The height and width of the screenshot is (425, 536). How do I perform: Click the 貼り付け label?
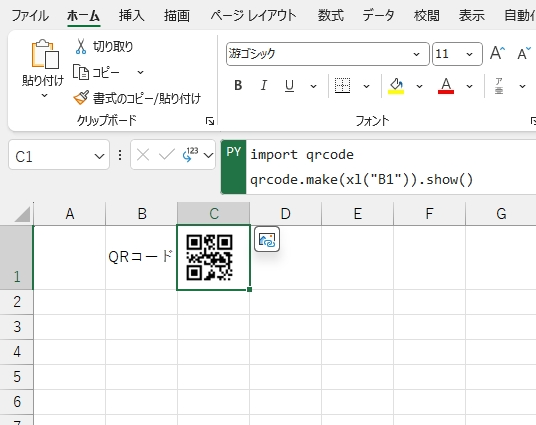point(43,81)
